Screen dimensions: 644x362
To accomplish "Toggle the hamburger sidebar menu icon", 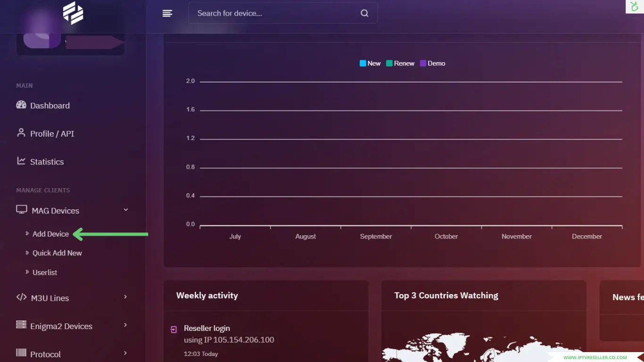I will [x=167, y=13].
